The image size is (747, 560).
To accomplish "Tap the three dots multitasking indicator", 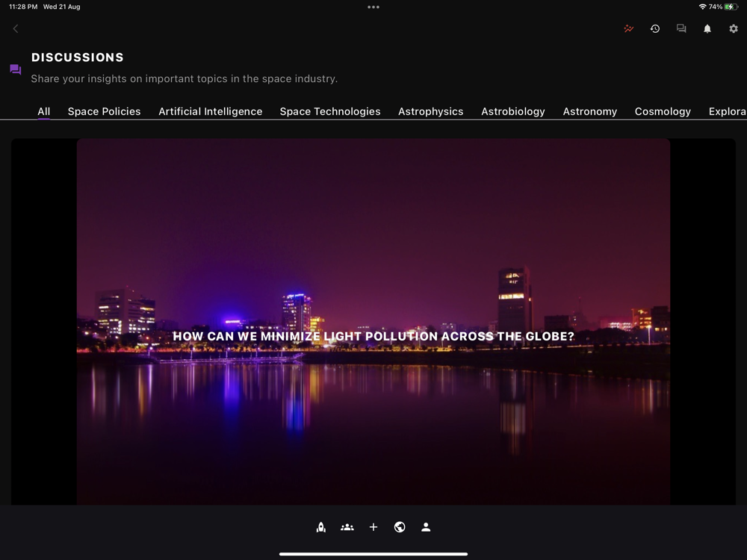I will (x=373, y=7).
